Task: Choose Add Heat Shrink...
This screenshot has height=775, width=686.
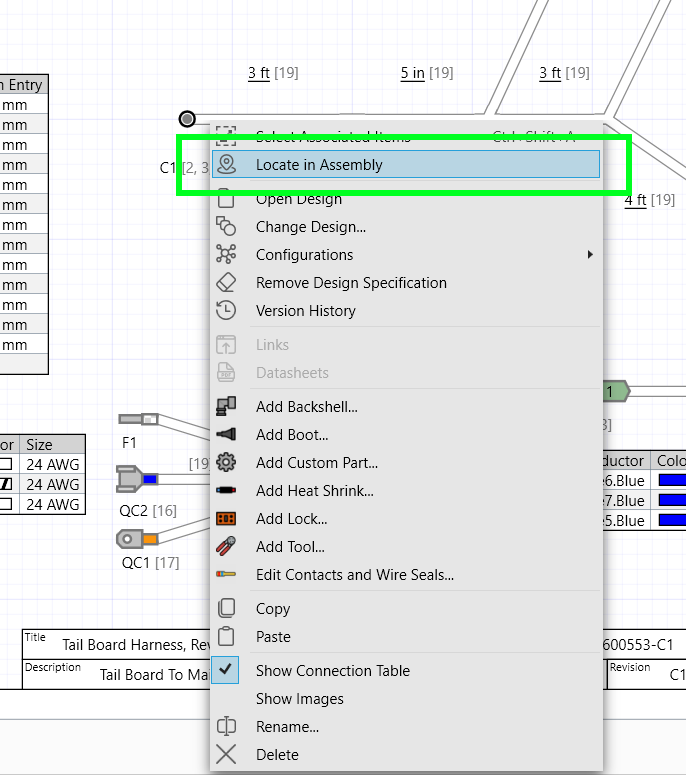Action: (x=406, y=490)
